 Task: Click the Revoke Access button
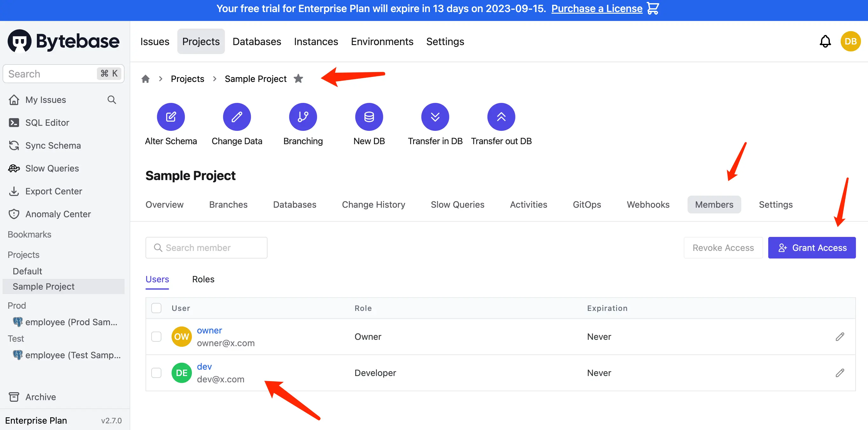point(723,248)
